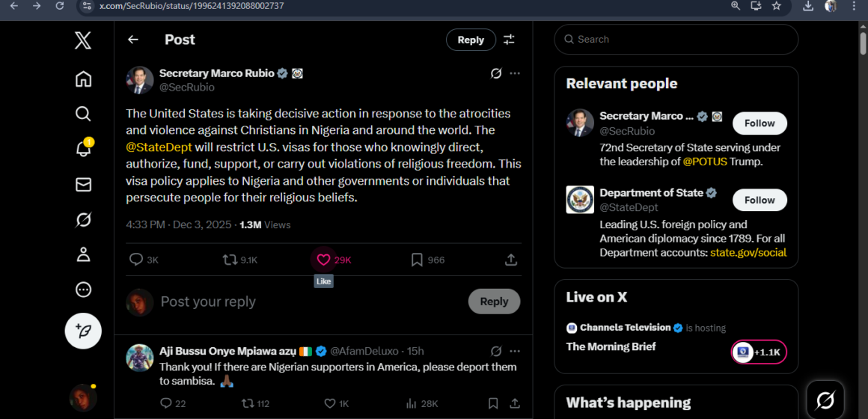Go to X home via the X logo

(x=83, y=40)
